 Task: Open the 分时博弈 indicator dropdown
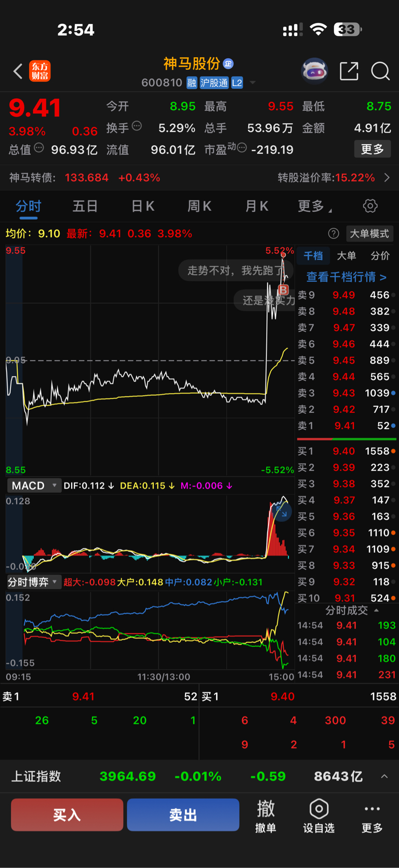coord(34,582)
